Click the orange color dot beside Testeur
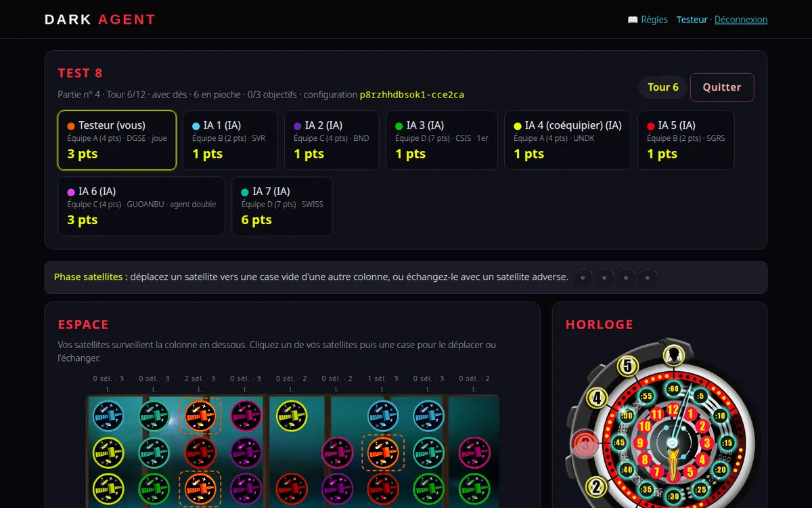This screenshot has width=812, height=508. (x=71, y=126)
